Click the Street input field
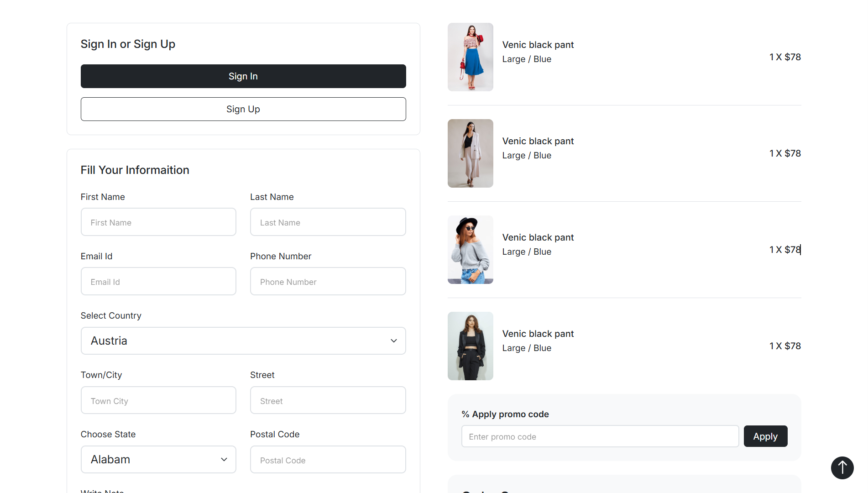The width and height of the screenshot is (868, 493). tap(328, 400)
